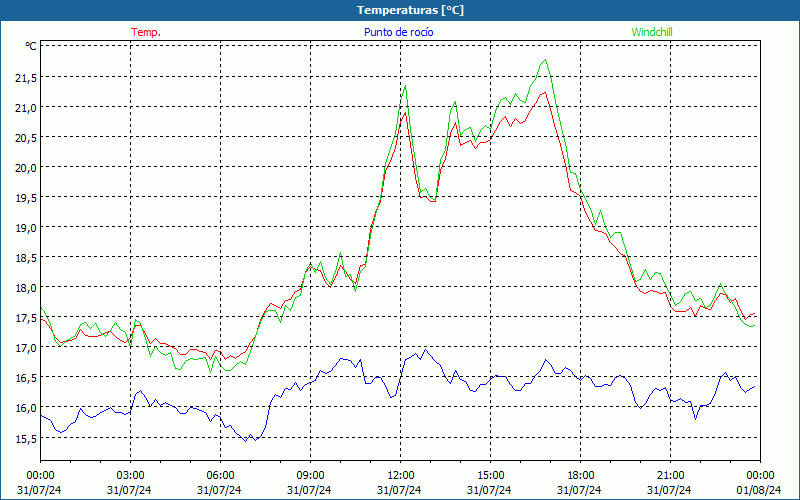This screenshot has width=800, height=500.
Task: Click the '17,5' y-axis value
Action: pyautogui.click(x=26, y=317)
